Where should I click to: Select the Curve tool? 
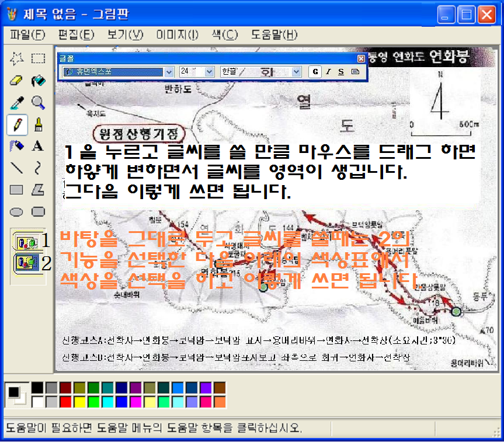coord(38,168)
